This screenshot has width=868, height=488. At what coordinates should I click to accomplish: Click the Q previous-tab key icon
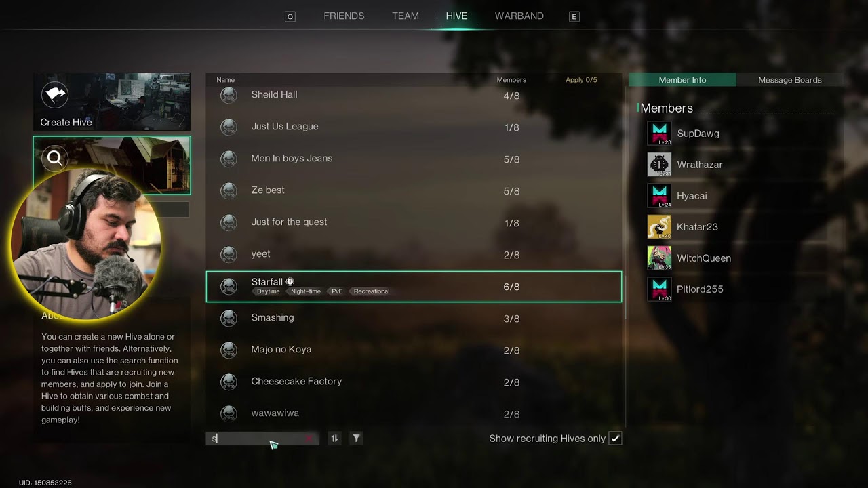click(290, 17)
